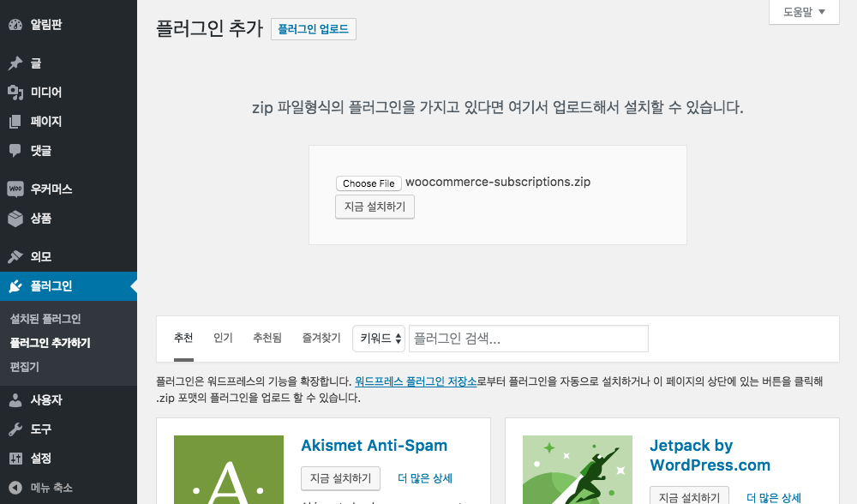Click the pushpin icon beside 글
857x504 pixels.
click(x=15, y=63)
